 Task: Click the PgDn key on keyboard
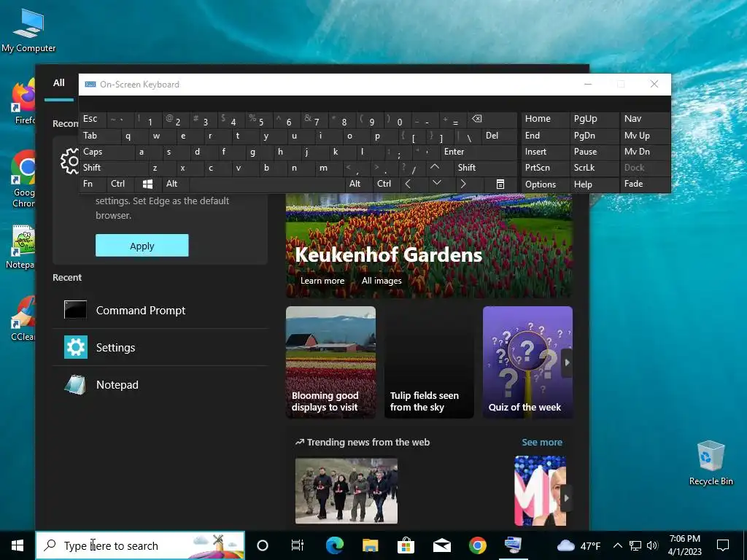594,136
